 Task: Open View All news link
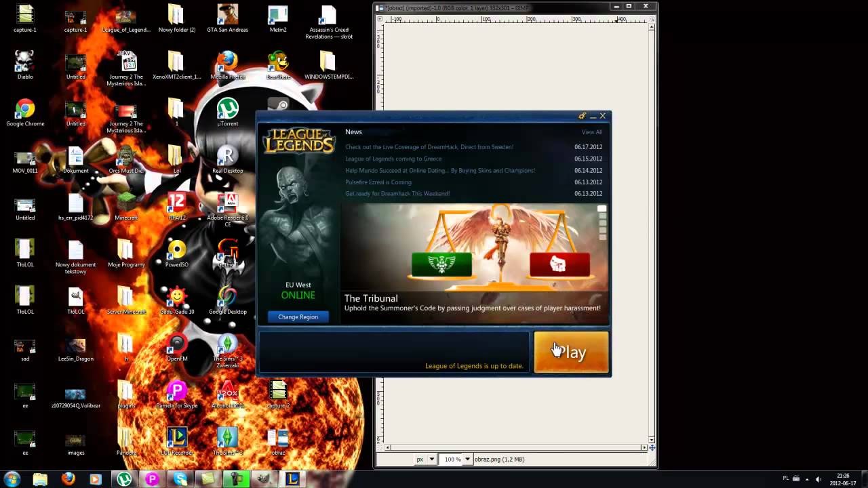[x=591, y=132]
